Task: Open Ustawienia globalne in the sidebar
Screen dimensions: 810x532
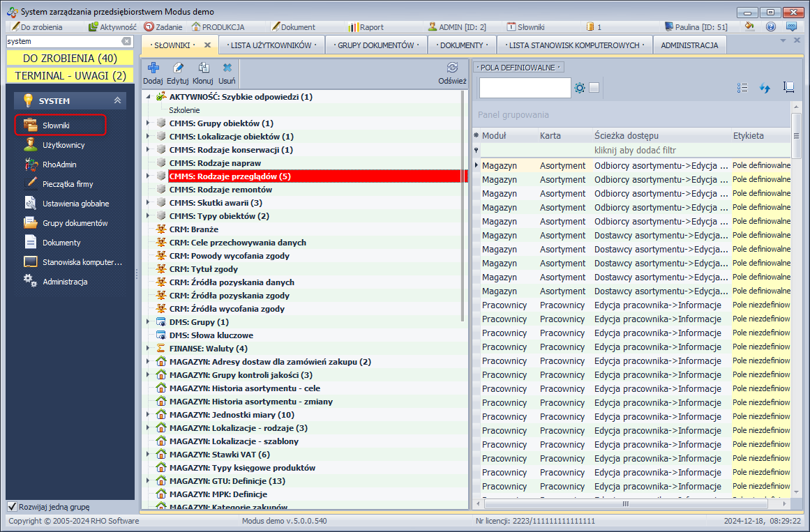Action: point(75,204)
